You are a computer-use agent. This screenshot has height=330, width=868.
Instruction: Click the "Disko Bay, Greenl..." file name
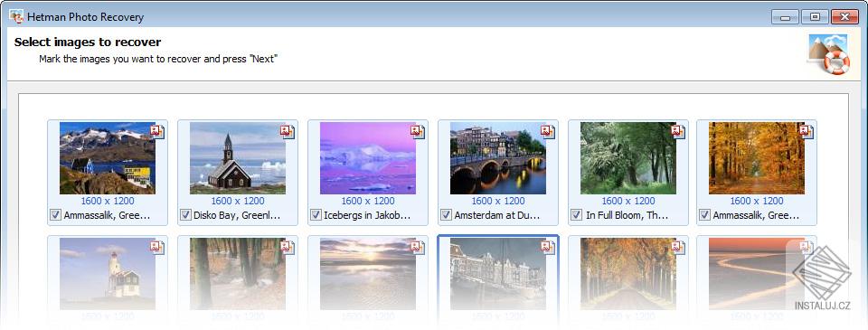click(237, 215)
